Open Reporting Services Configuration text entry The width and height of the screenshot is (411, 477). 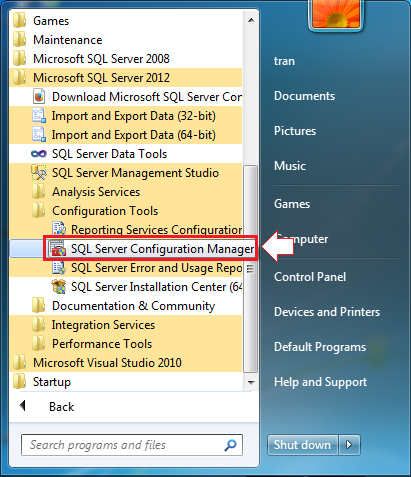coord(156,230)
